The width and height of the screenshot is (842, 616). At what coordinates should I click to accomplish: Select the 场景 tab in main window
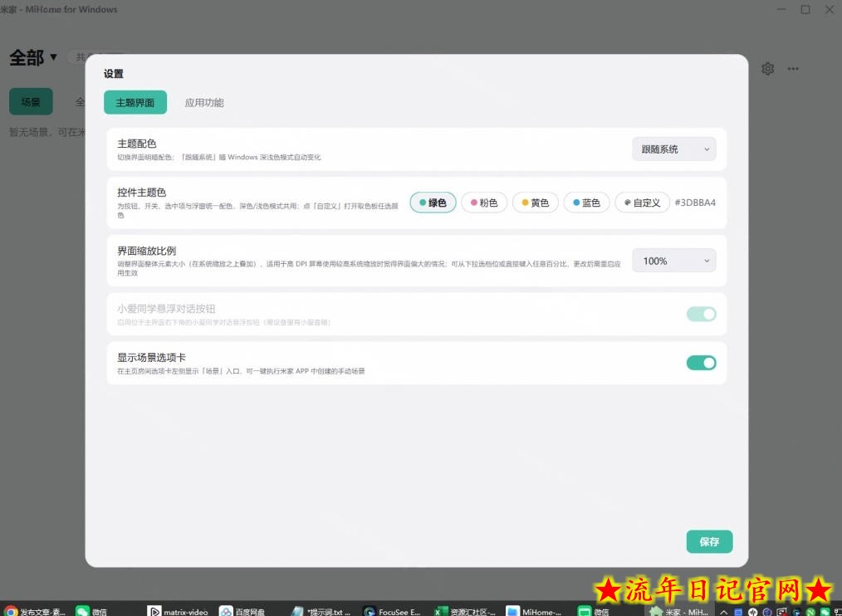click(x=31, y=101)
